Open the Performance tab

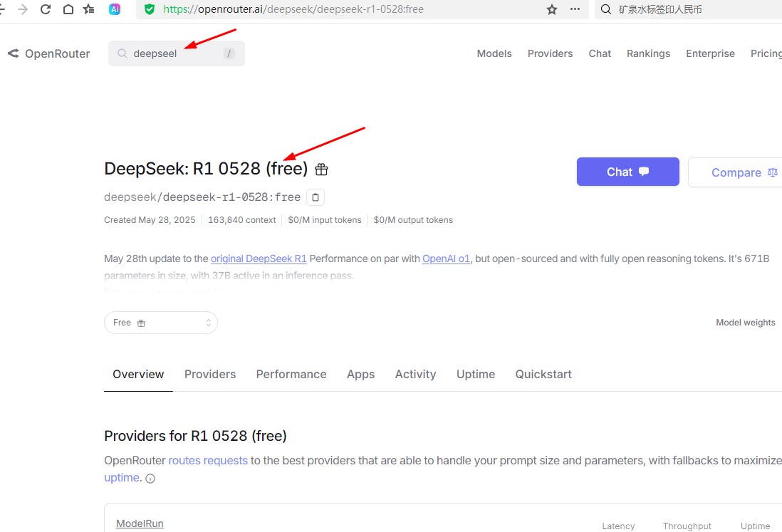291,374
